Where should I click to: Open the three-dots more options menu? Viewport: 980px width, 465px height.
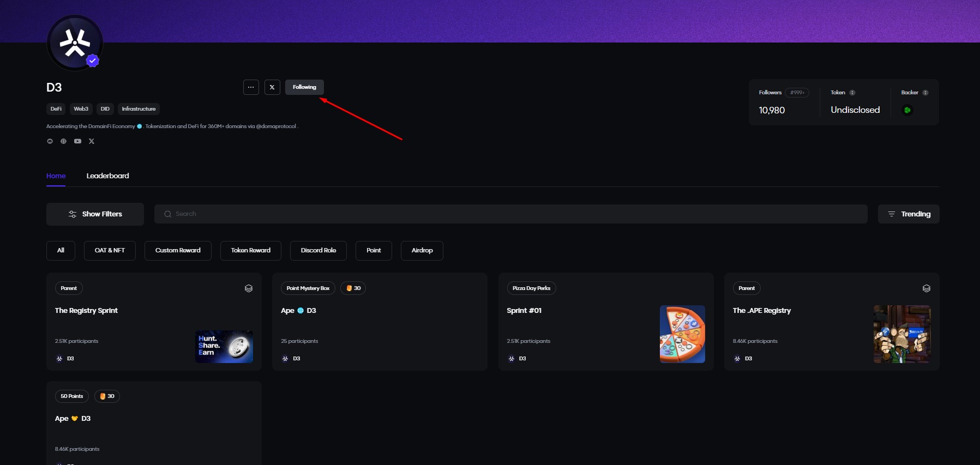point(251,87)
